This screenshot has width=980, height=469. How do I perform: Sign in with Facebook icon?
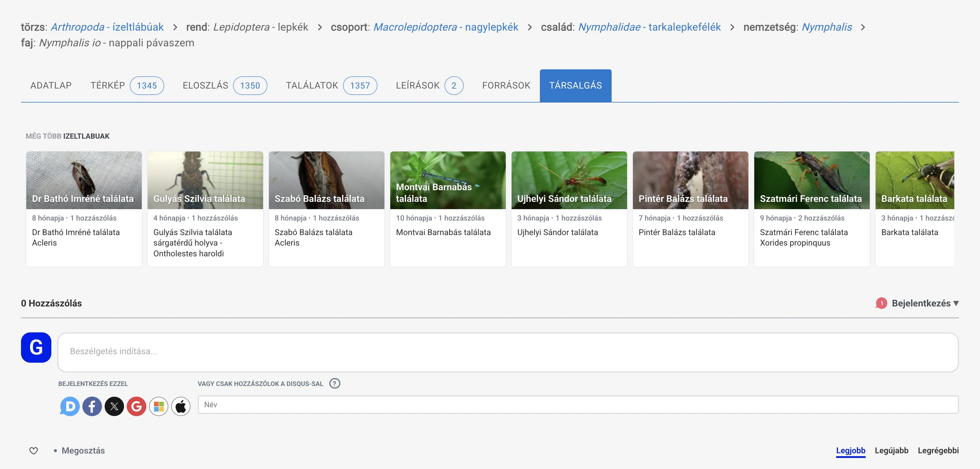click(x=92, y=407)
